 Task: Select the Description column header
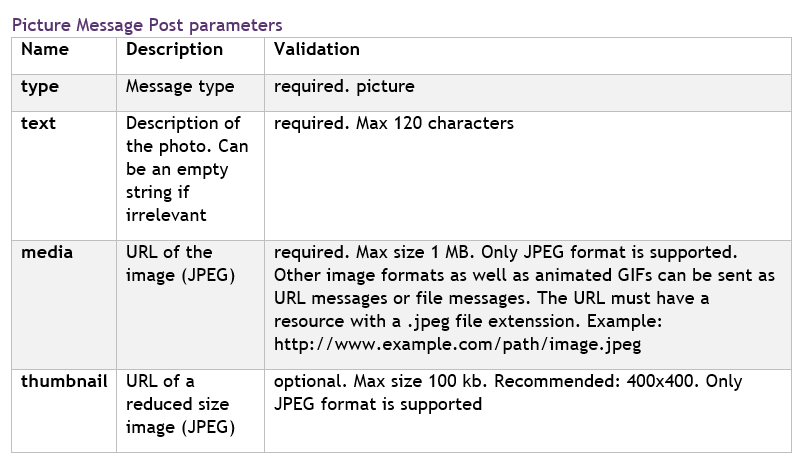point(174,49)
